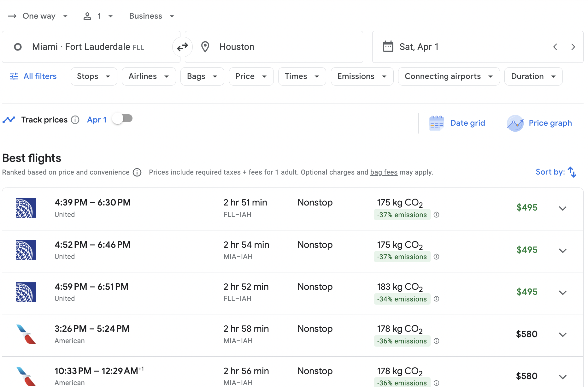Viewport: 588px width, 387px height.
Task: Expand the 10:33 PM American flight details
Action: [x=563, y=377]
